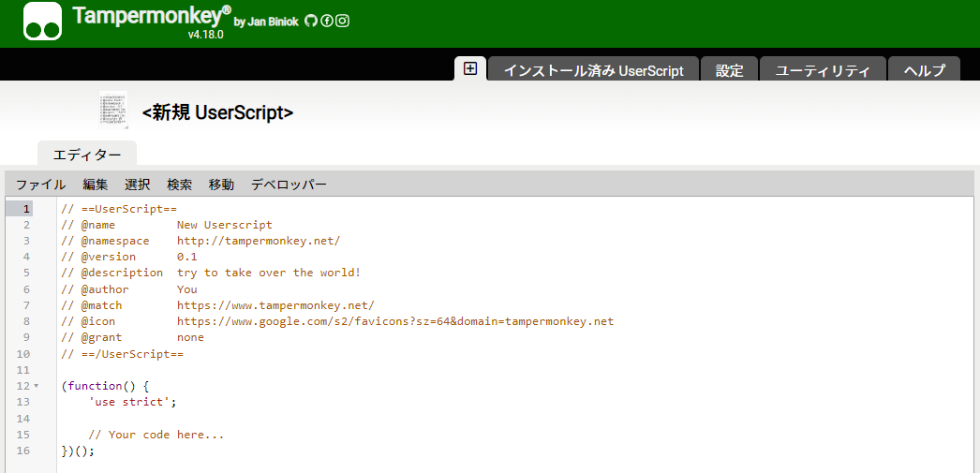The width and height of the screenshot is (980, 473).
Task: Click 'try to take over the world!' description
Action: 269,273
